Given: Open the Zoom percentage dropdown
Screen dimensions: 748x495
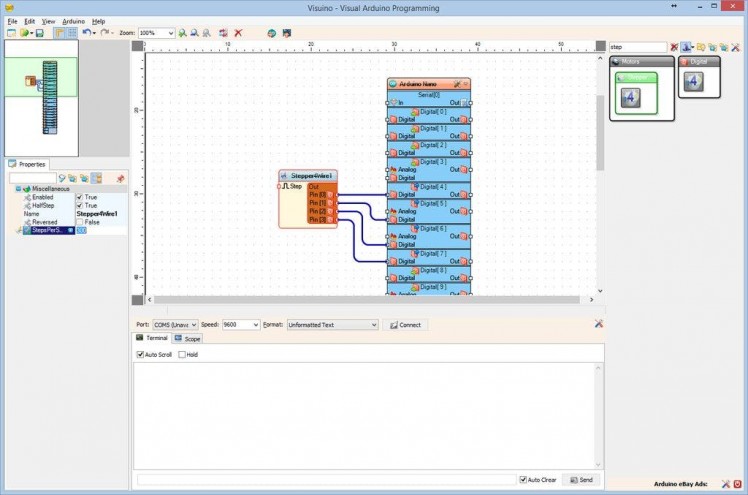Looking at the screenshot, I should (171, 33).
